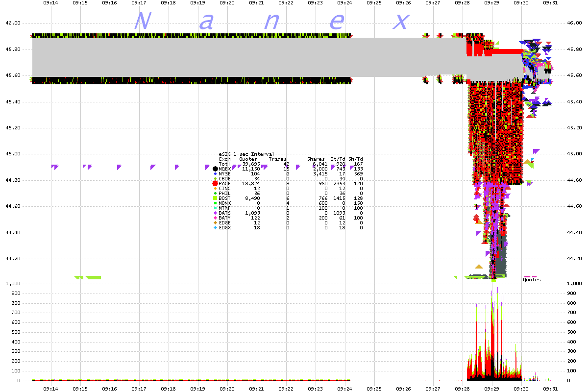588x392 pixels.
Task: Click the 'PHIL' exchange label
Action: (224, 193)
